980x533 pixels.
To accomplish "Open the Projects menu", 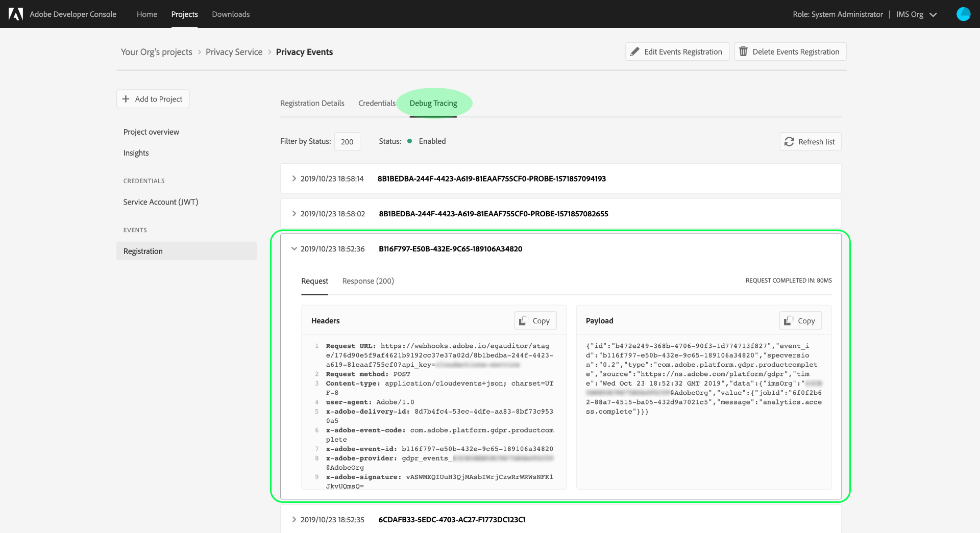I will tap(185, 14).
